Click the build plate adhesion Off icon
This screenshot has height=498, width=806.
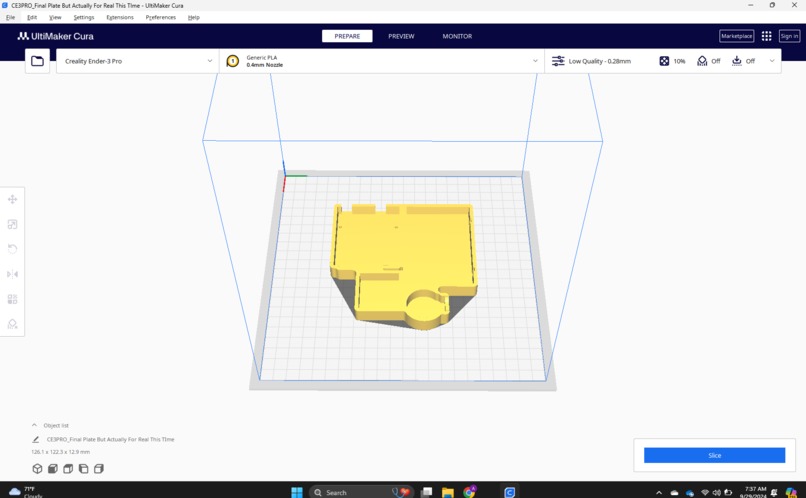[x=737, y=61]
